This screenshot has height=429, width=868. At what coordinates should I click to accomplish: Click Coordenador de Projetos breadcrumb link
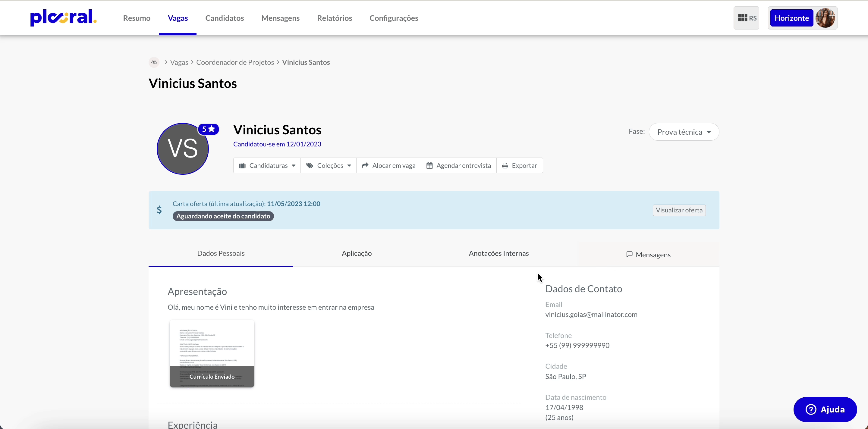(235, 62)
